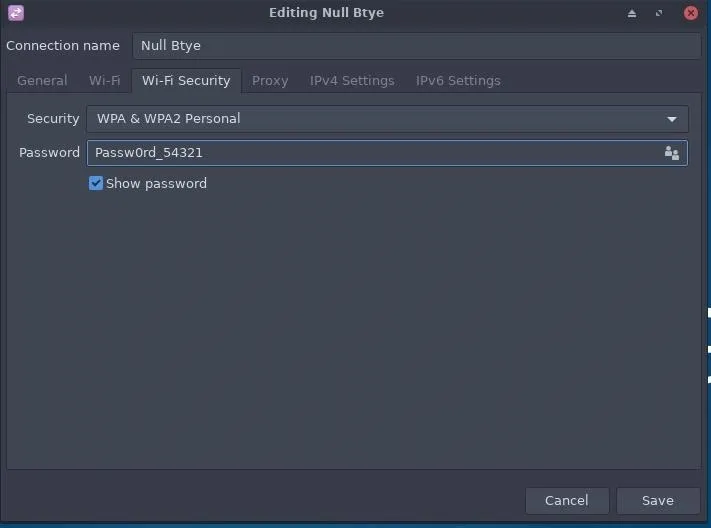Uncheck the Show password checkbox

click(96, 183)
